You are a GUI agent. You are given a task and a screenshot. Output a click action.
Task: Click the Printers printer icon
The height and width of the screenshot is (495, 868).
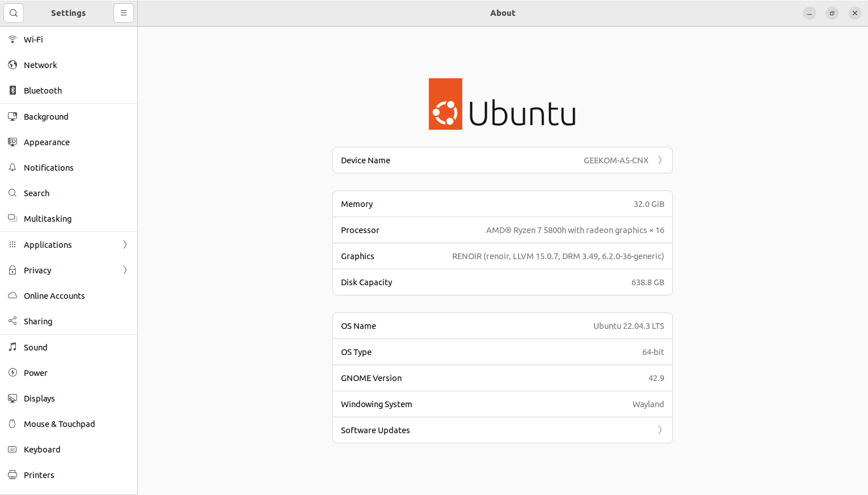point(12,475)
